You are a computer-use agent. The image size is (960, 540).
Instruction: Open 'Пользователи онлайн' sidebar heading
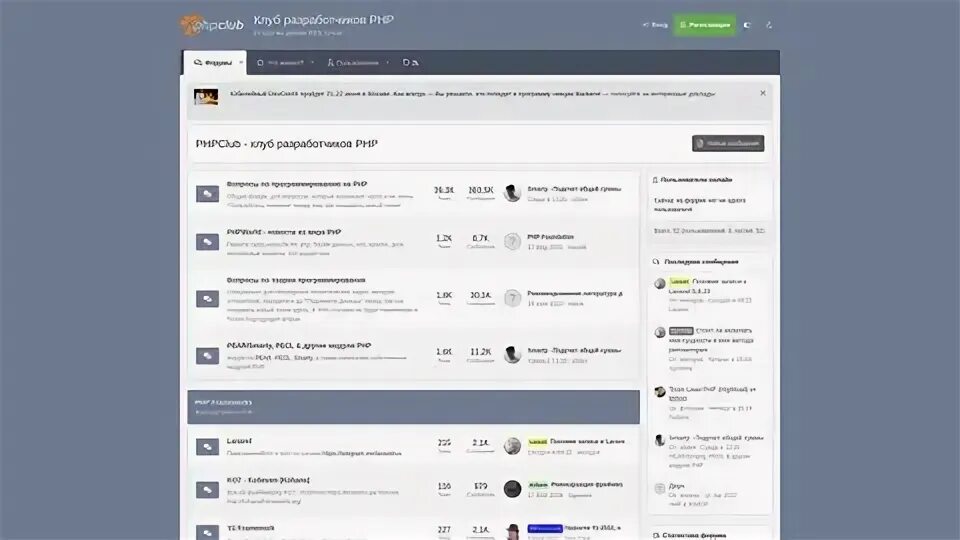pos(696,180)
